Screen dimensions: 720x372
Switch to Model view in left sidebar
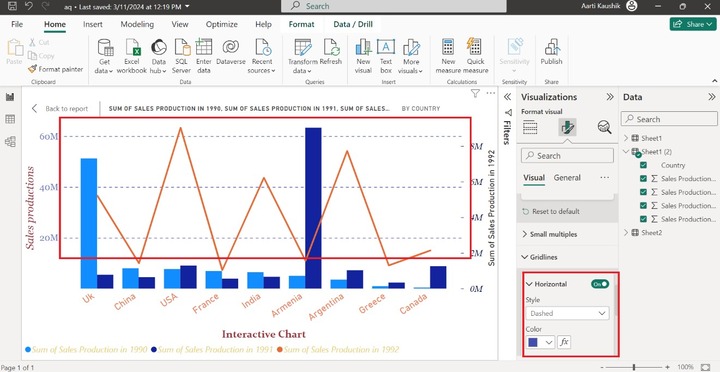(10, 141)
